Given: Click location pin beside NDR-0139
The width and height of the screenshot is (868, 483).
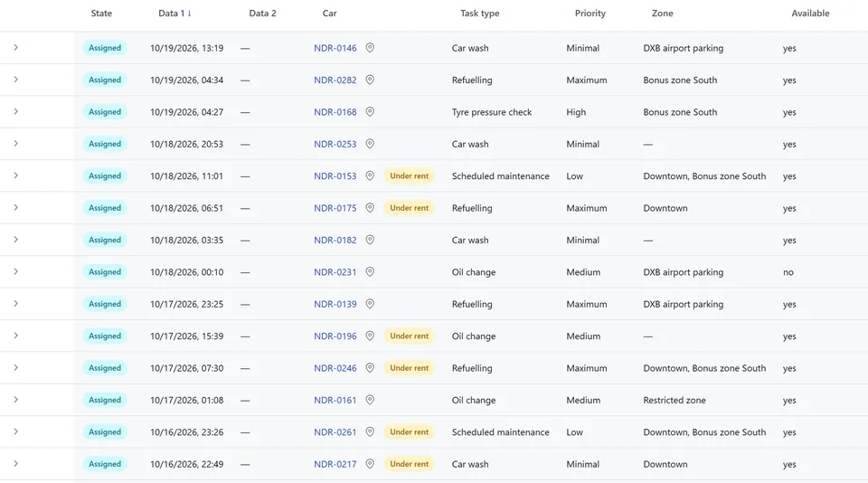Looking at the screenshot, I should pos(370,304).
